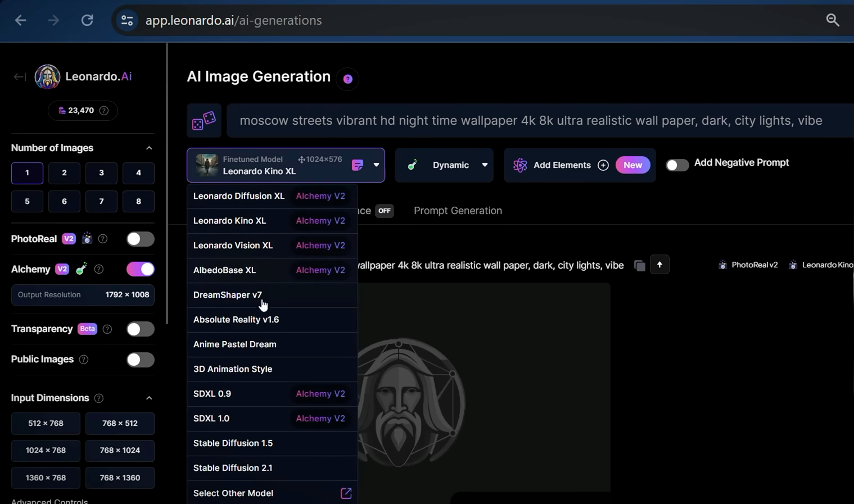Open site information icon in address bar

[x=127, y=21]
